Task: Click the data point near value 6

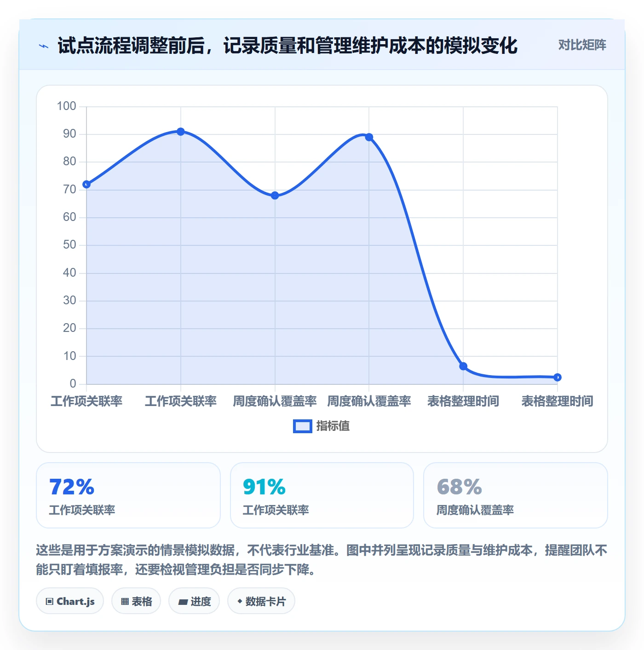Action: 463,366
